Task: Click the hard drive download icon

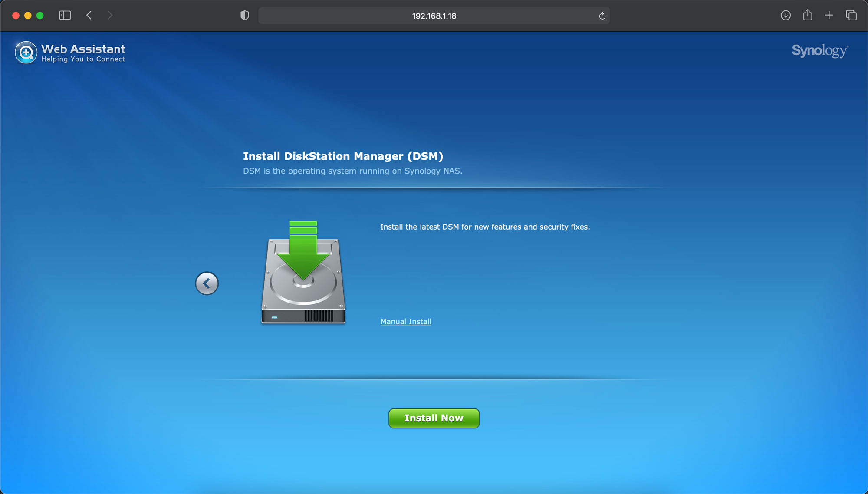Action: click(303, 272)
